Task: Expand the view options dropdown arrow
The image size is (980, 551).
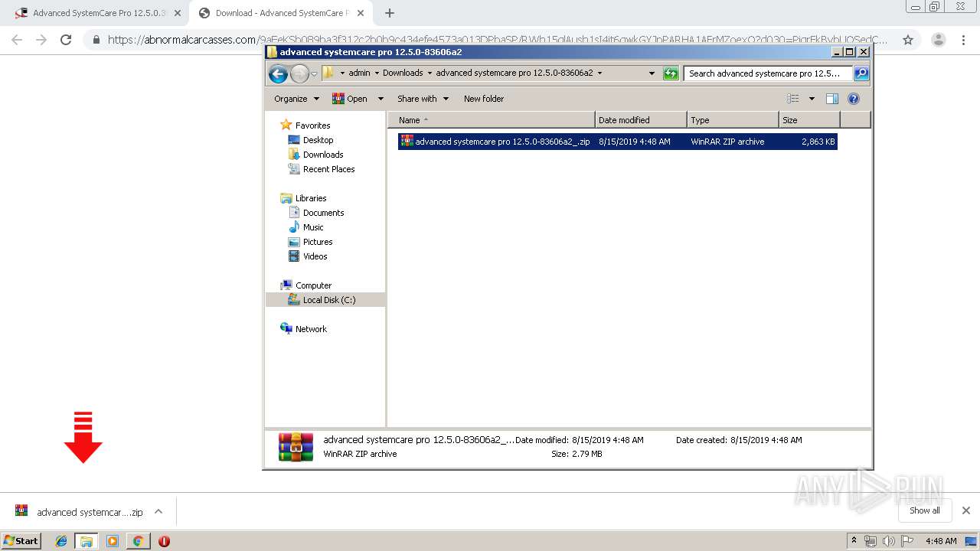Action: (812, 99)
